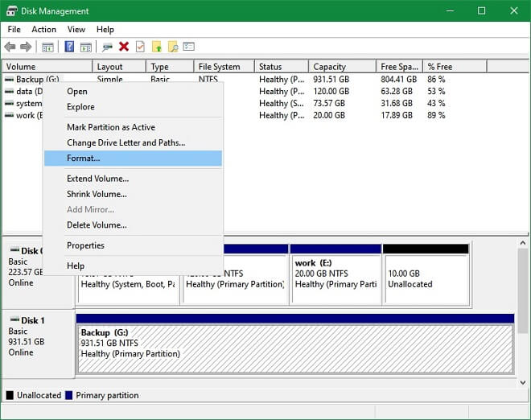
Task: Choose Format... in the context menu
Action: pyautogui.click(x=133, y=159)
